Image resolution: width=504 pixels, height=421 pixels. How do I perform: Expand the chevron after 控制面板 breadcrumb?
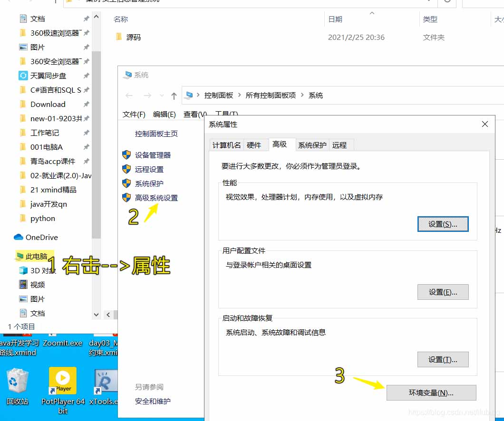[x=240, y=95]
